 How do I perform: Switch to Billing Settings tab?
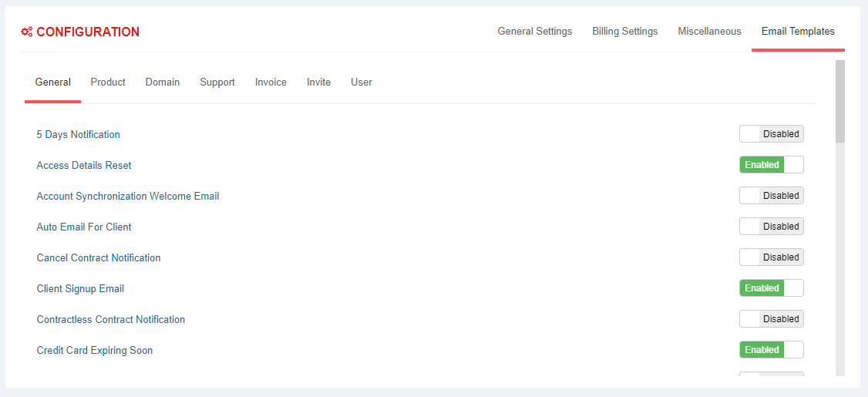point(625,32)
